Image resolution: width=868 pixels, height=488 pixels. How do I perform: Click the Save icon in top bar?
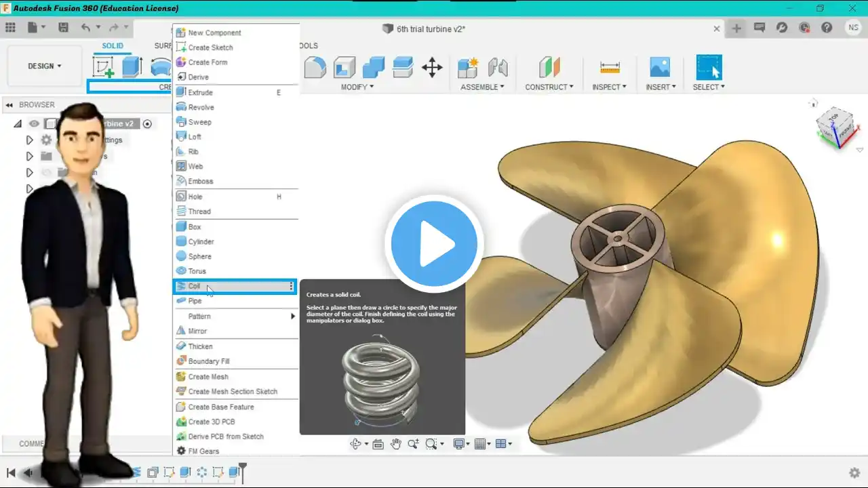pyautogui.click(x=63, y=28)
